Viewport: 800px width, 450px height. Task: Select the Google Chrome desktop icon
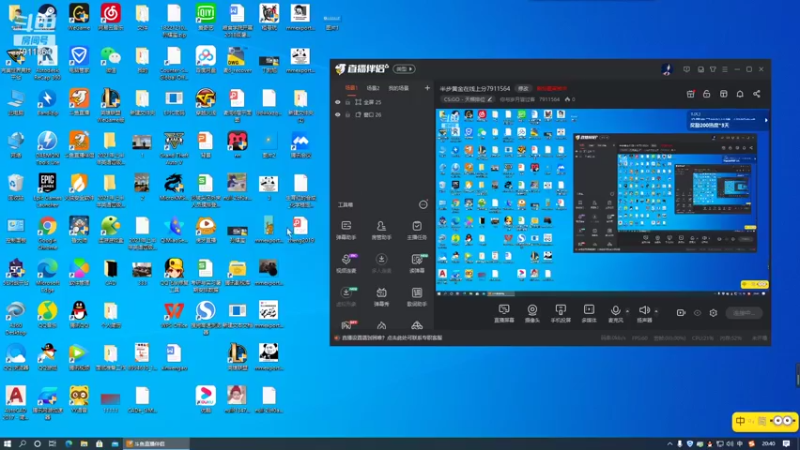(47, 232)
